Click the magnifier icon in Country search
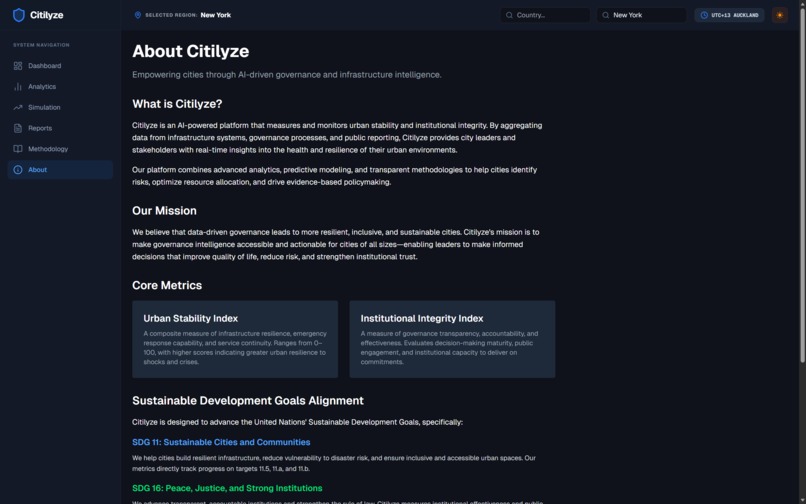The width and height of the screenshot is (806, 504). coord(509,15)
